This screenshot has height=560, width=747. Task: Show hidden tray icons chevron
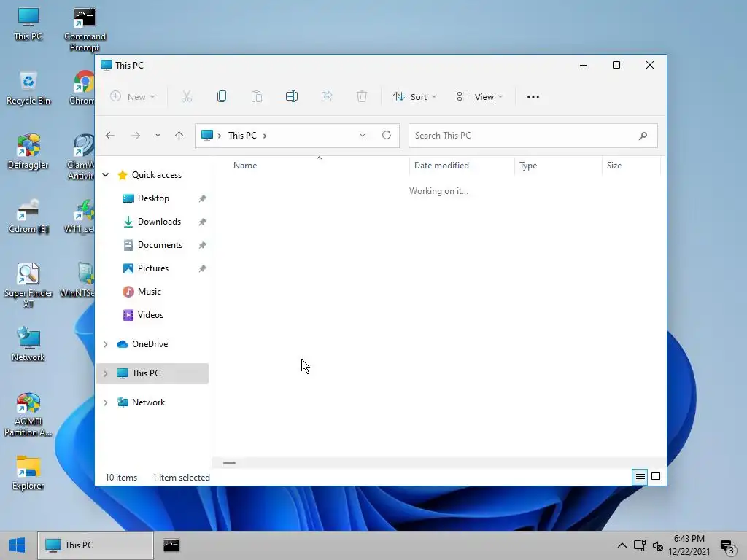pyautogui.click(x=622, y=545)
